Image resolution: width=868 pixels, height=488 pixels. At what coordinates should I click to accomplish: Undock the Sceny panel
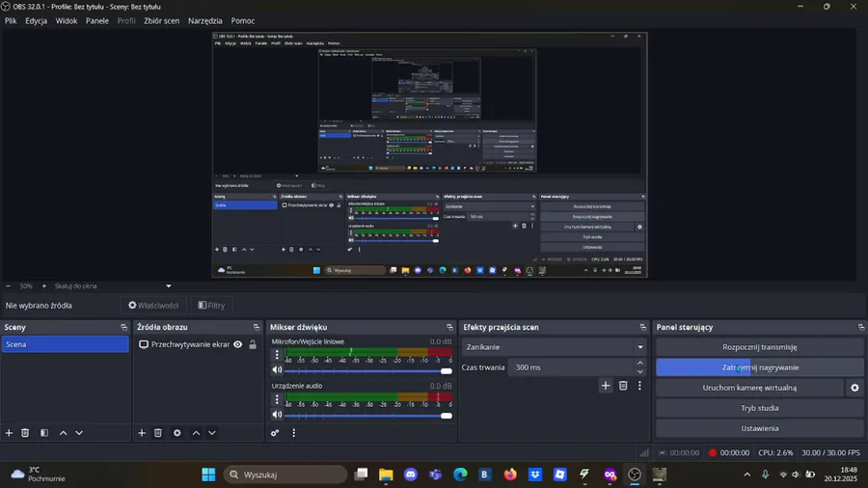point(124,327)
